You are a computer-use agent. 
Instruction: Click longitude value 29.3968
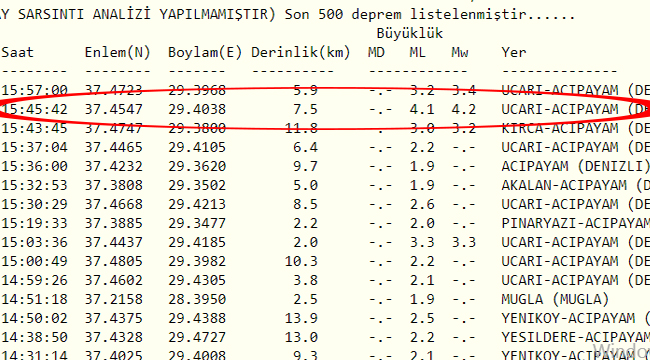pyautogui.click(x=197, y=90)
